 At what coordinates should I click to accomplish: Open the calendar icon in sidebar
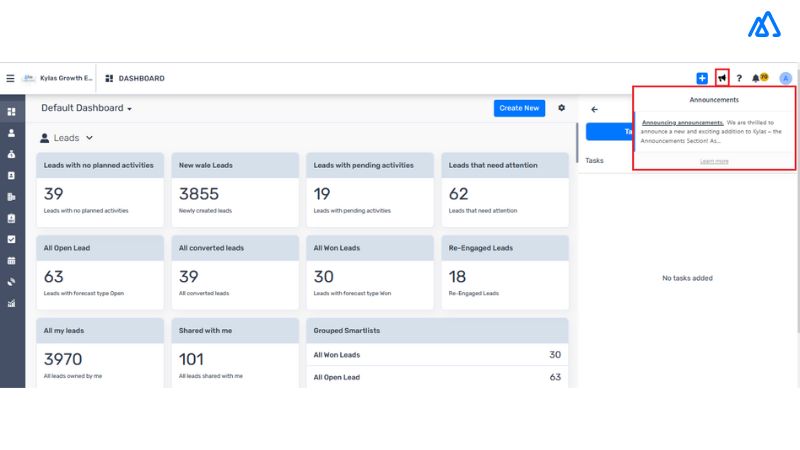pos(11,260)
